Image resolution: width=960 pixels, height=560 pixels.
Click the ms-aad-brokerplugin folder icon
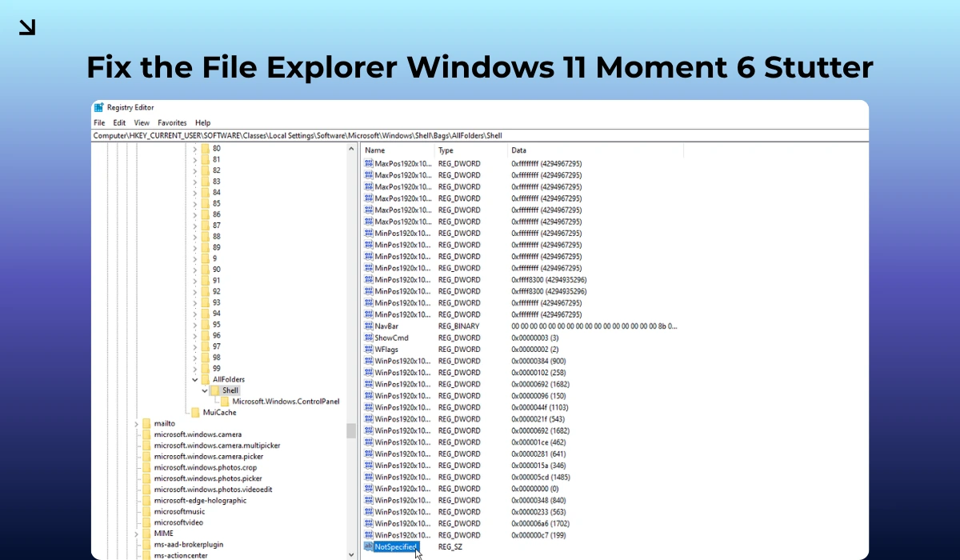(x=146, y=544)
